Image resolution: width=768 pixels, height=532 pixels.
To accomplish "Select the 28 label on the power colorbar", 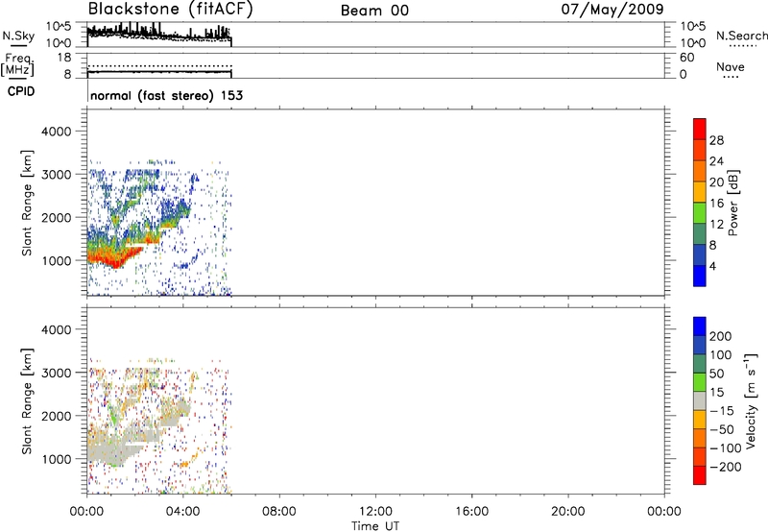I will click(x=716, y=140).
